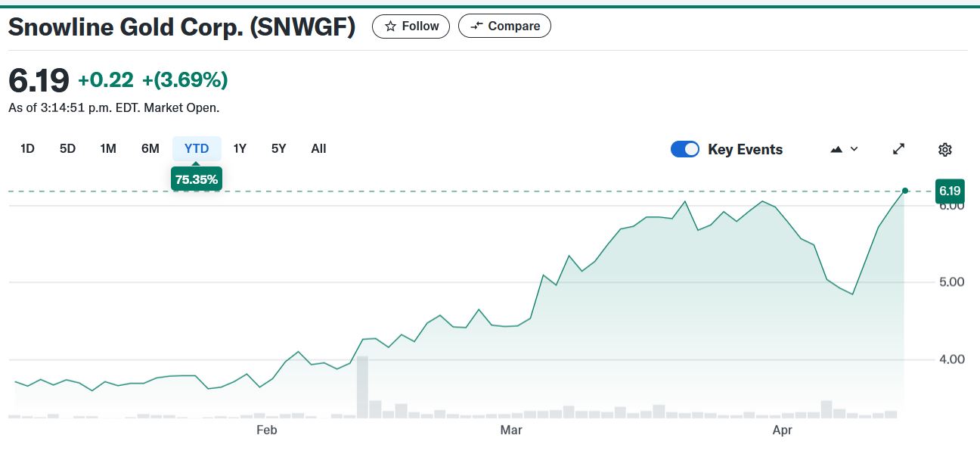Follow Snowline Gold Corp. stock

coord(411,26)
